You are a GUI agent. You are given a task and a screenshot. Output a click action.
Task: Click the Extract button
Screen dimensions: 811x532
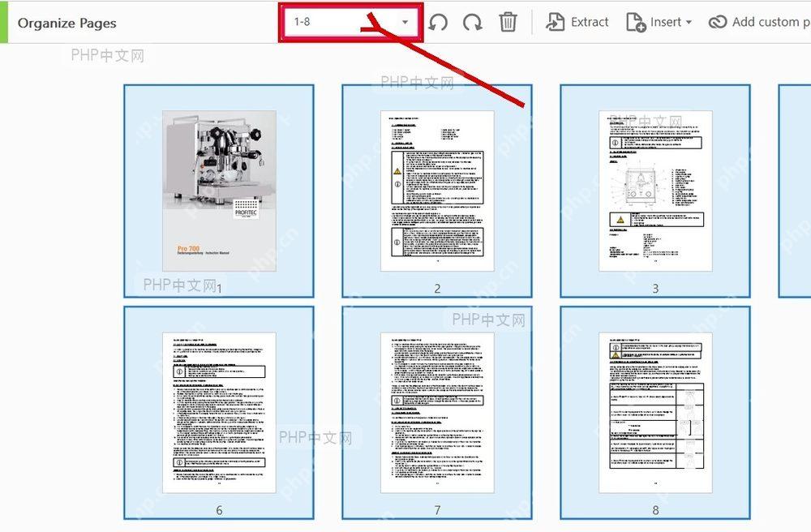click(577, 22)
